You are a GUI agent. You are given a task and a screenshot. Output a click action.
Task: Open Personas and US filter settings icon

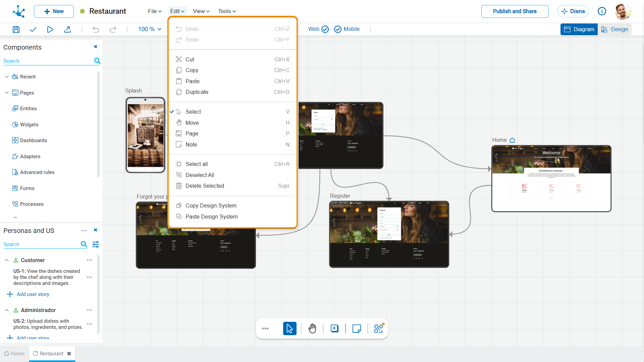pos(96,244)
